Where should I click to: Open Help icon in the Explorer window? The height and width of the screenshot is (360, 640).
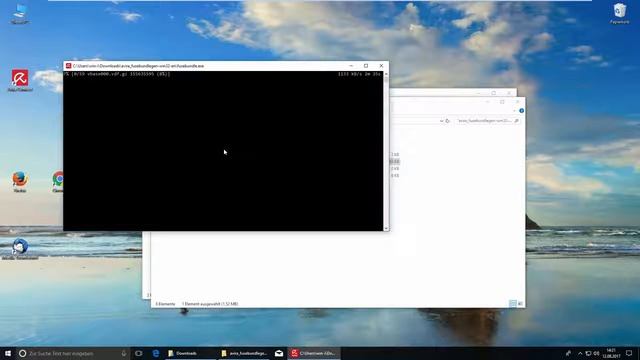pos(521,111)
